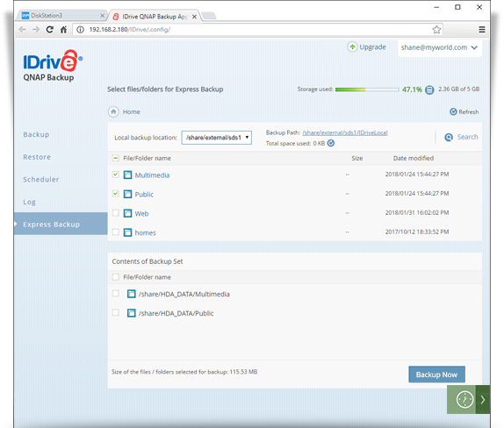
Task: Open the homes folder name link
Action: 145,232
